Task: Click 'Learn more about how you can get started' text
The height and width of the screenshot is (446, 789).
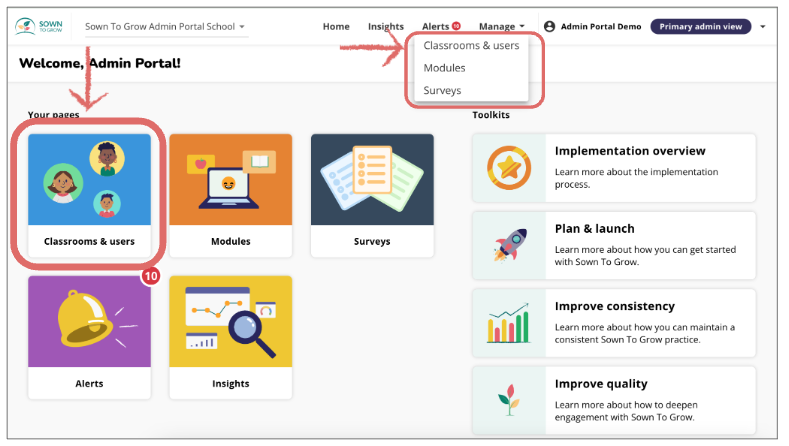Action: point(645,250)
